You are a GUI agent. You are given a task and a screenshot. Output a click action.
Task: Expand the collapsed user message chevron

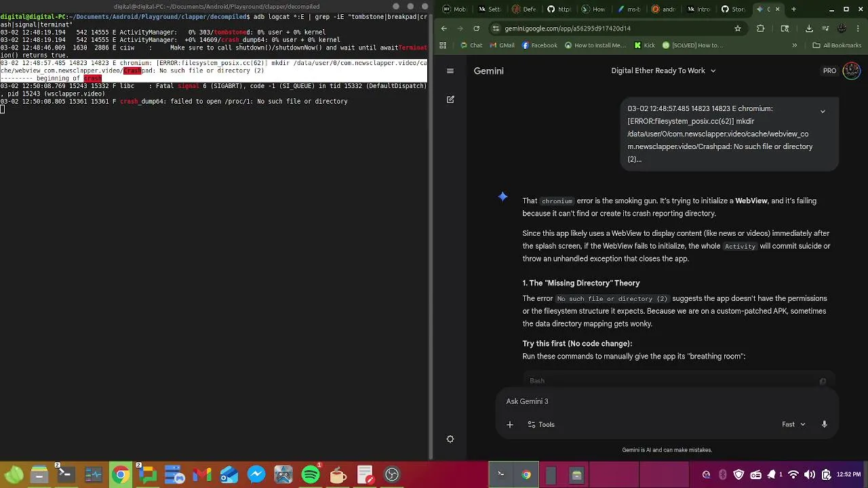(x=823, y=111)
